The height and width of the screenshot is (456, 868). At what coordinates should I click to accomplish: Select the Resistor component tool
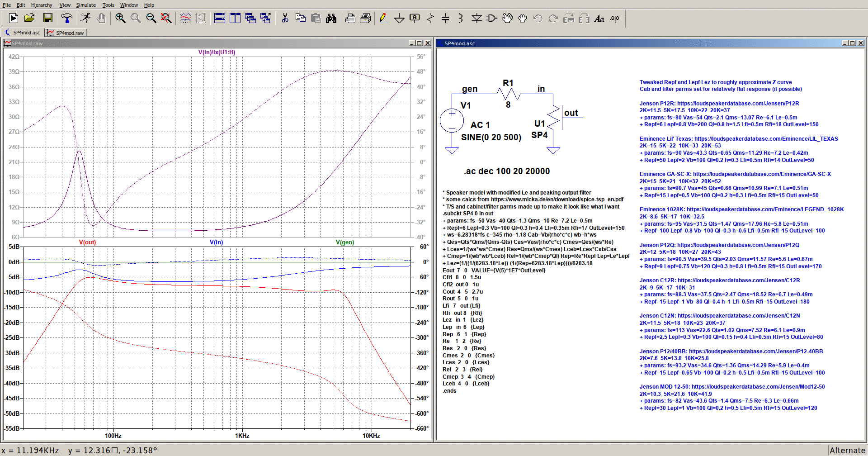click(x=430, y=18)
